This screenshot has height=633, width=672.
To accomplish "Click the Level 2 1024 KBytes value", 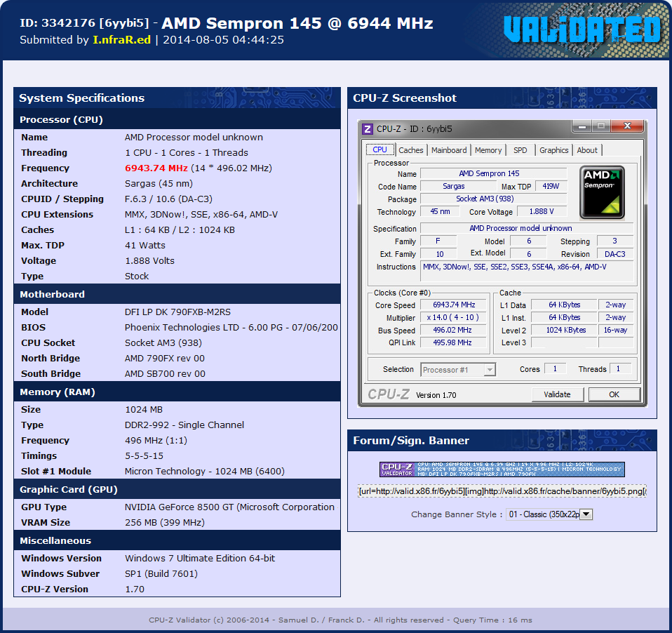I will (x=564, y=331).
